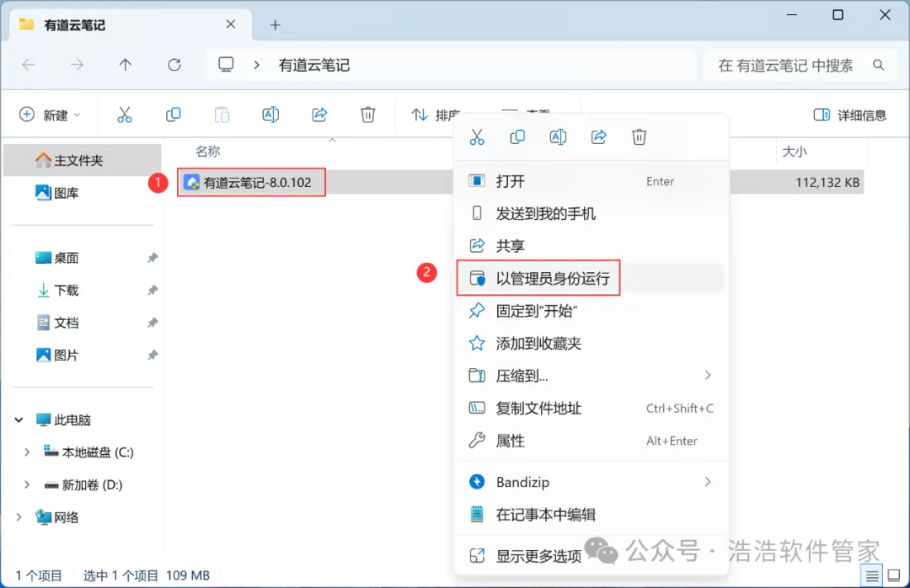Choose 显示更多选项
Image resolution: width=910 pixels, height=588 pixels.
click(591, 556)
